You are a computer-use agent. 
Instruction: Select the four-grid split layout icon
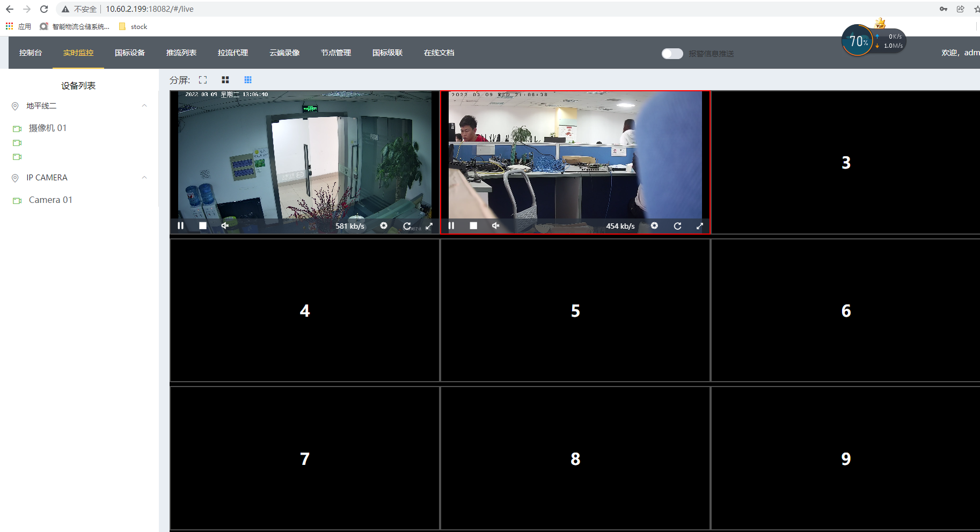225,79
